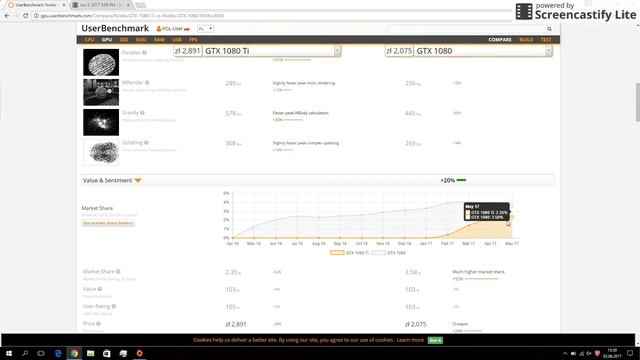Click the User Rating info icon

tap(114, 306)
